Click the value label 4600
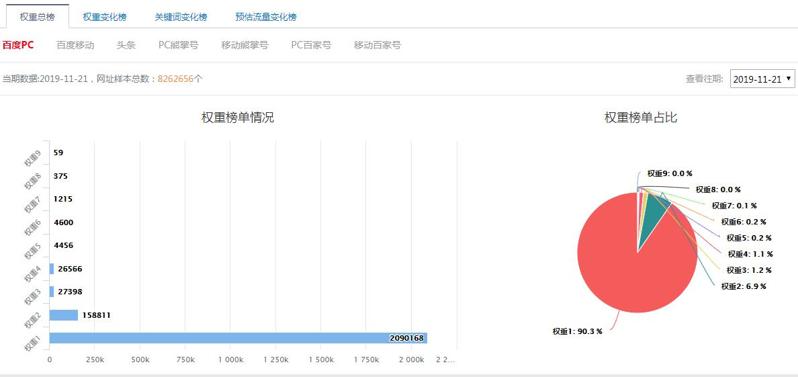The width and height of the screenshot is (798, 377). [x=64, y=222]
